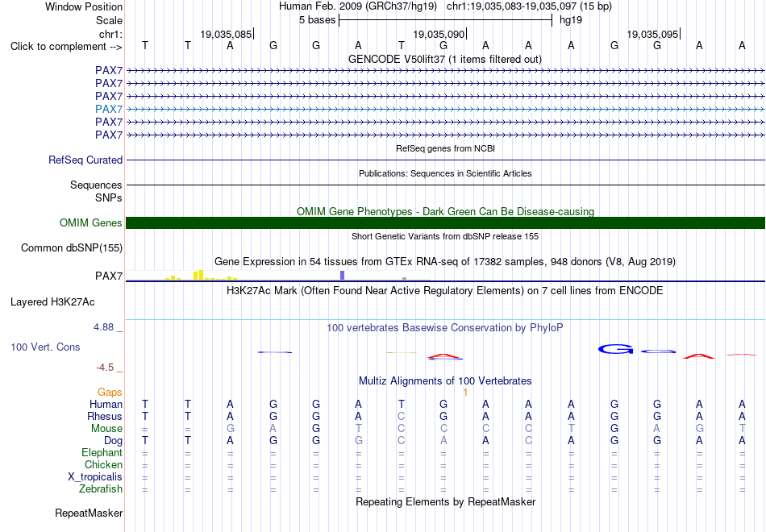Open the Layered H3K27Ac track label
The image size is (766, 532).
pyautogui.click(x=52, y=302)
